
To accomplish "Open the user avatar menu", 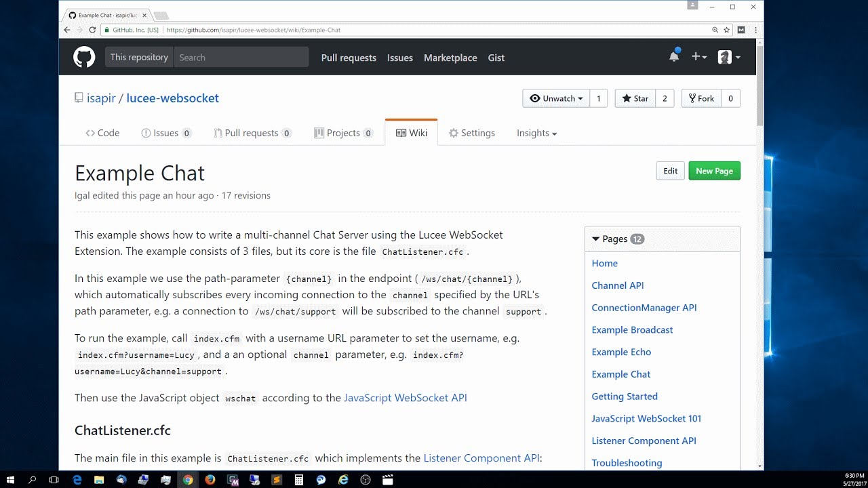I will point(729,58).
